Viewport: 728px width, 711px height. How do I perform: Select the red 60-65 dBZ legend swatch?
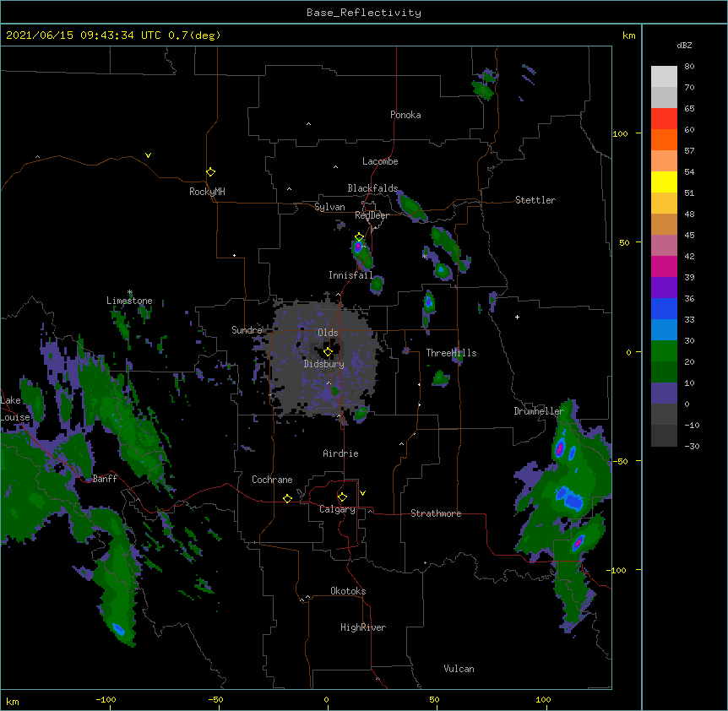[x=664, y=119]
